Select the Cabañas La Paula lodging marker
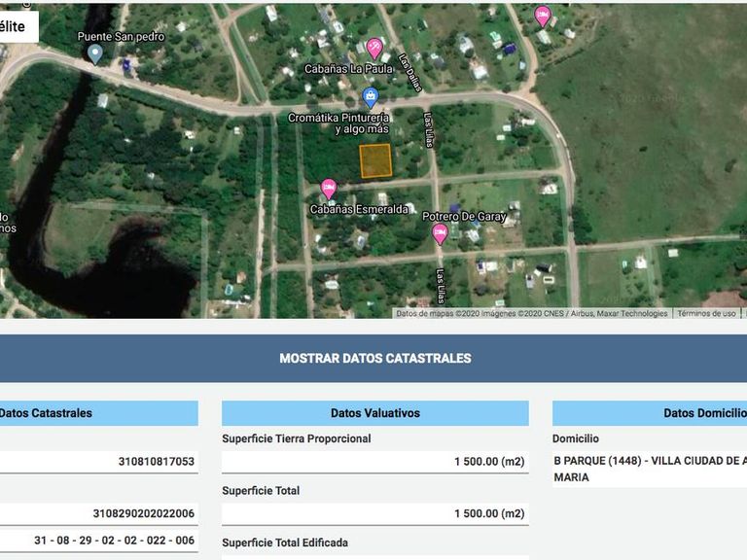The height and width of the screenshot is (560, 747). (374, 48)
